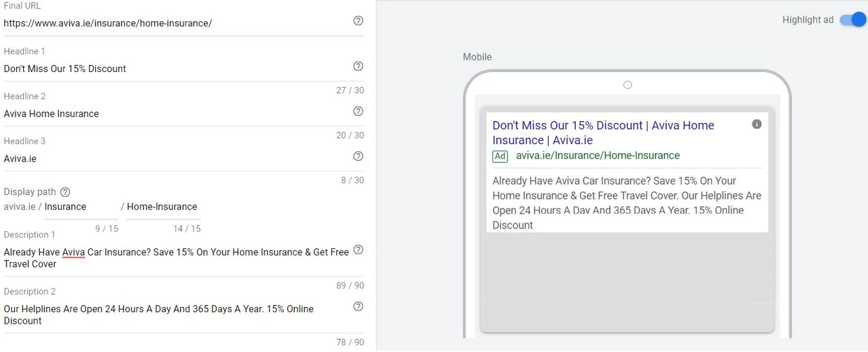Show help for Headline 3 field

(x=359, y=156)
